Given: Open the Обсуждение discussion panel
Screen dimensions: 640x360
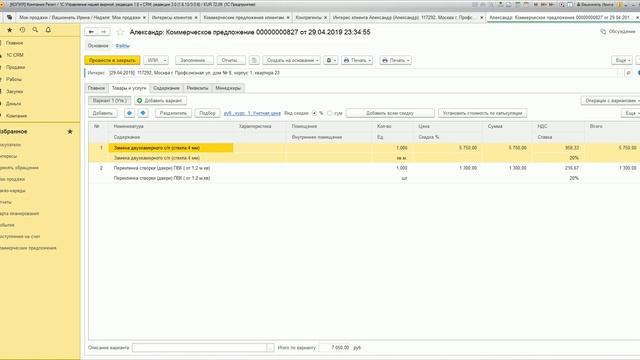Looking at the screenshot, I should [x=618, y=31].
